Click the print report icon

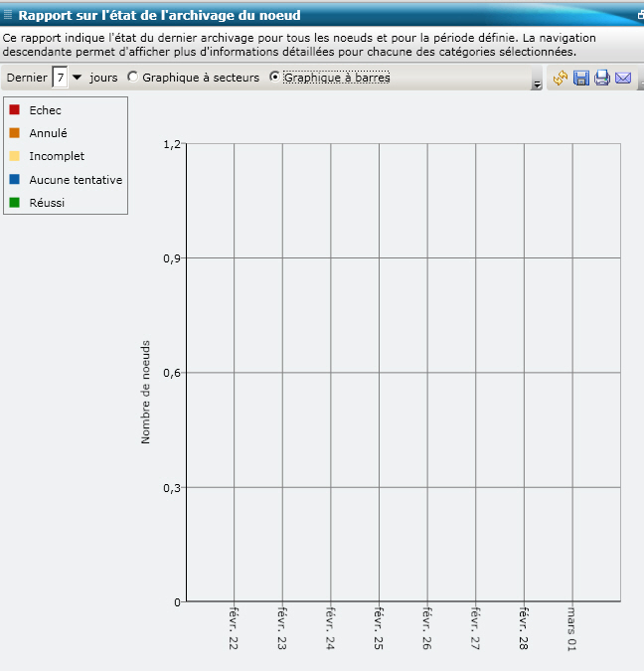(602, 78)
